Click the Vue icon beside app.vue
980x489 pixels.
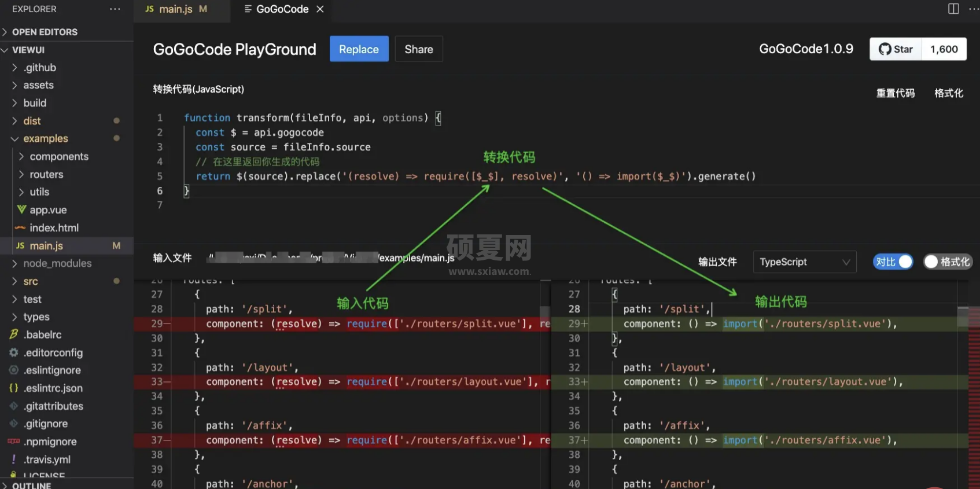pyautogui.click(x=21, y=209)
